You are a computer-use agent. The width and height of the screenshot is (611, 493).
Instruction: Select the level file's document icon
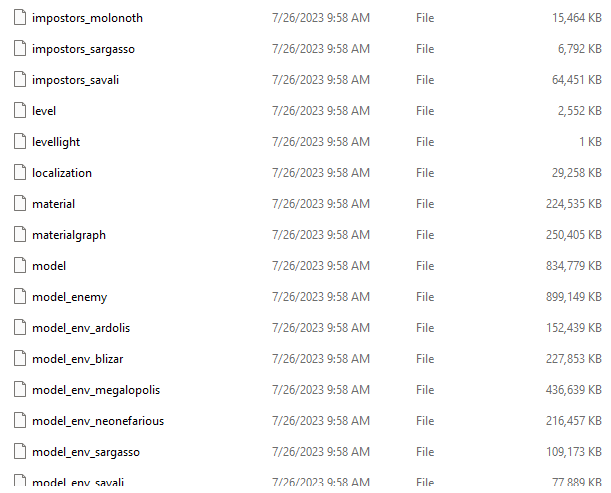20,111
